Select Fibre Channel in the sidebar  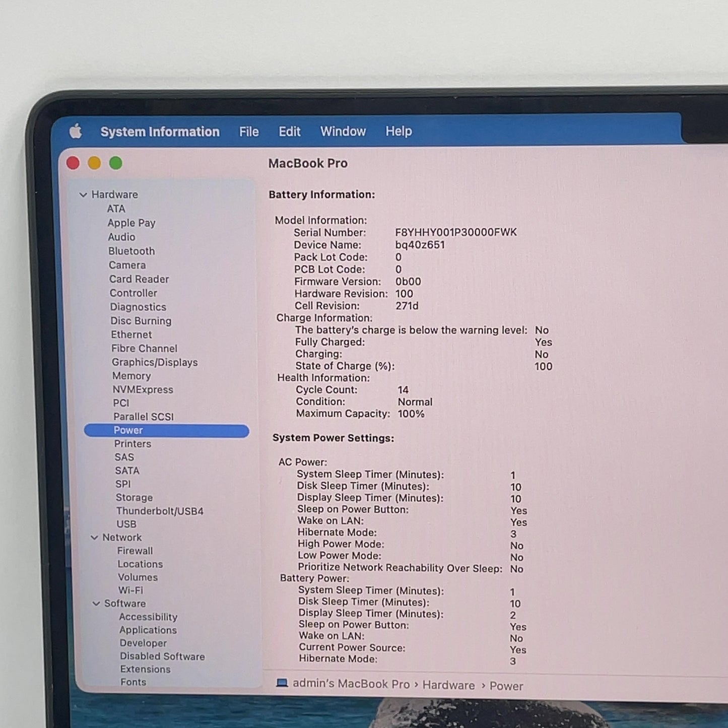click(145, 349)
